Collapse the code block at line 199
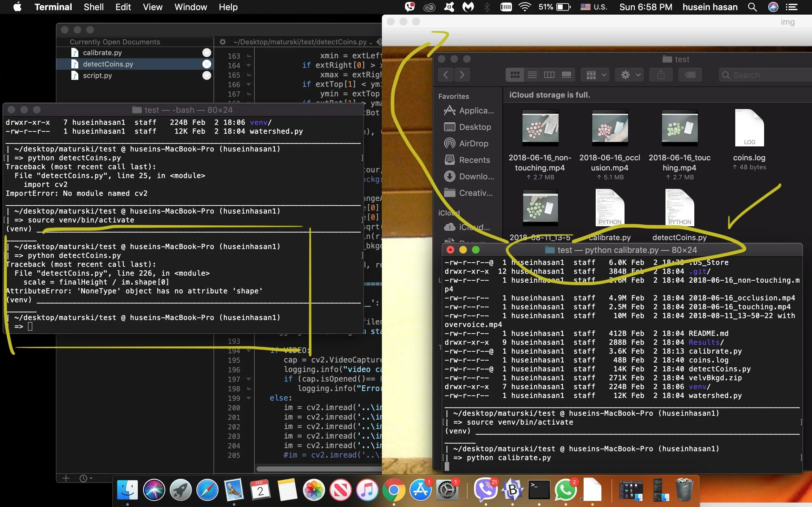Screen dimensions: 812x507 coord(249,398)
